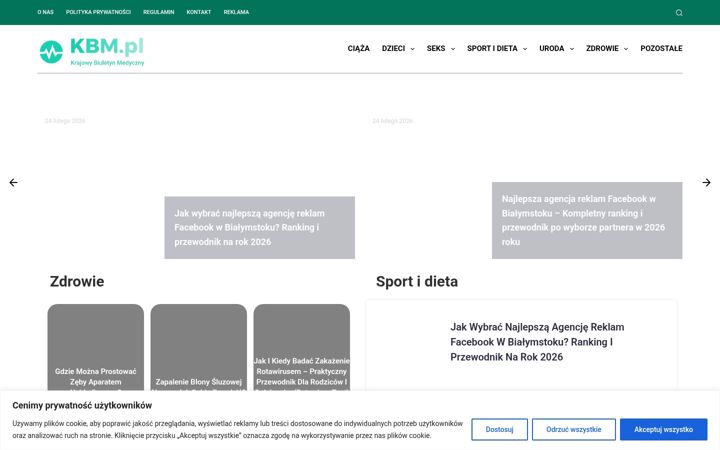Open the Kontakt link
The width and height of the screenshot is (720, 450).
199,12
